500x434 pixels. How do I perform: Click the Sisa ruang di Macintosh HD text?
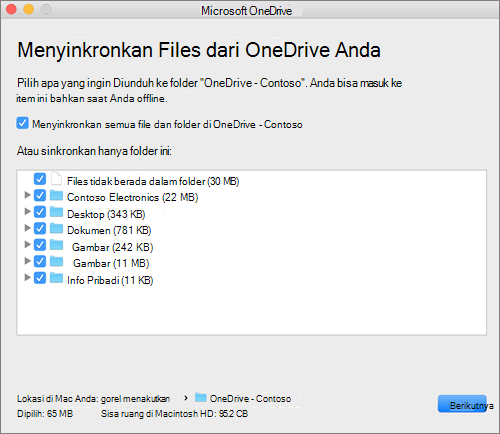coord(175,414)
